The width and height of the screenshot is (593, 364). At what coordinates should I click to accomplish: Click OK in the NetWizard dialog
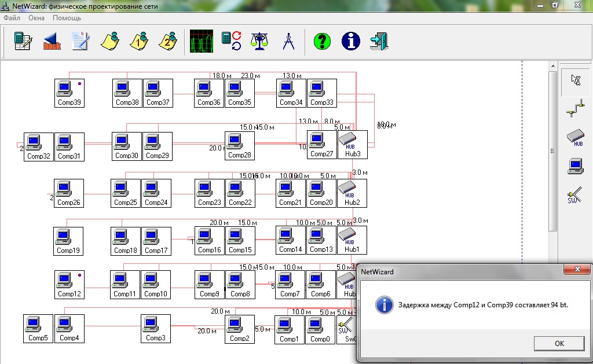pyautogui.click(x=559, y=343)
